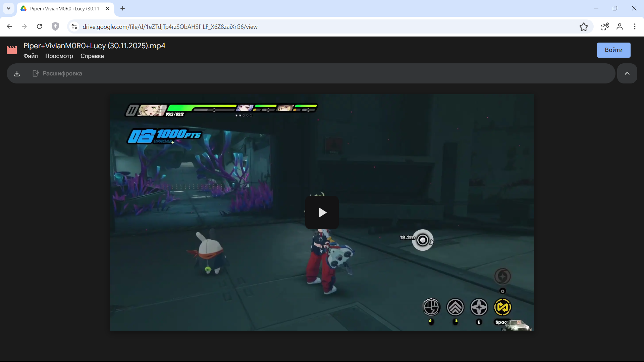Close the Piper+VivianM0R0+Lucy tab
This screenshot has width=644, height=362.
tap(107, 8)
